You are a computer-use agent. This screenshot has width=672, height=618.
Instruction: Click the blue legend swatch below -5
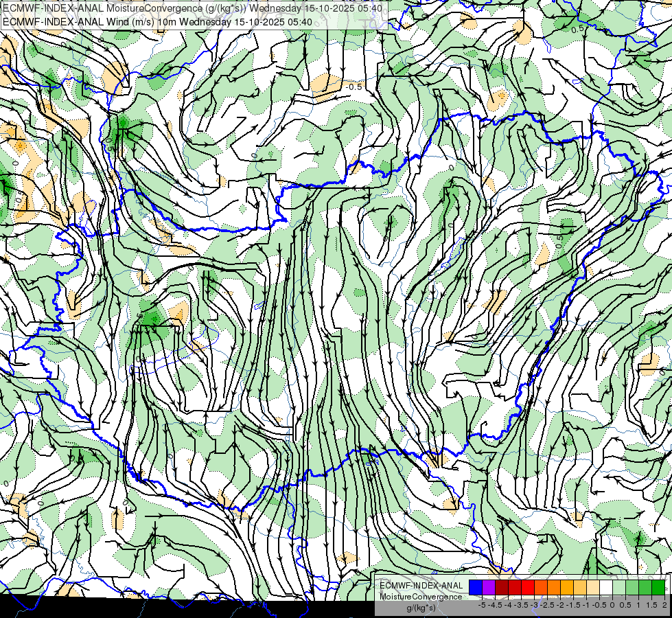476,587
